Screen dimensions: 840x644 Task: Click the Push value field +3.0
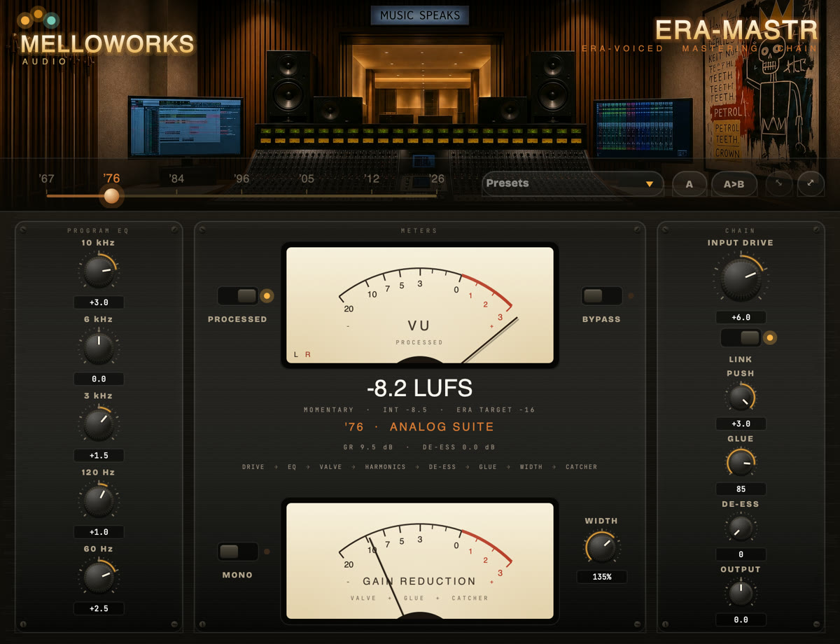pos(741,423)
